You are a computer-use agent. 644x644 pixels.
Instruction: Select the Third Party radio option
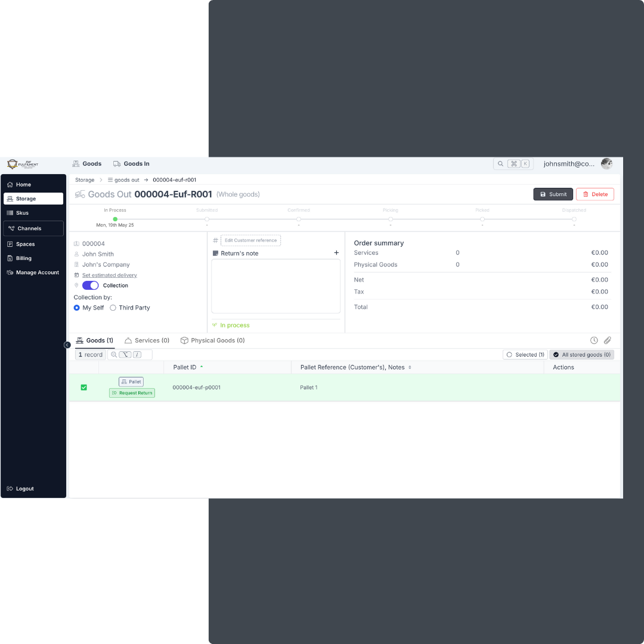[113, 308]
